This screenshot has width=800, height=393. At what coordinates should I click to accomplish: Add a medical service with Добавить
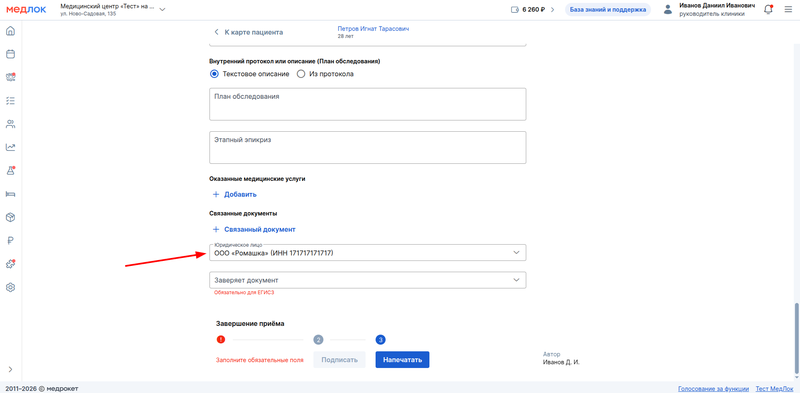[234, 194]
